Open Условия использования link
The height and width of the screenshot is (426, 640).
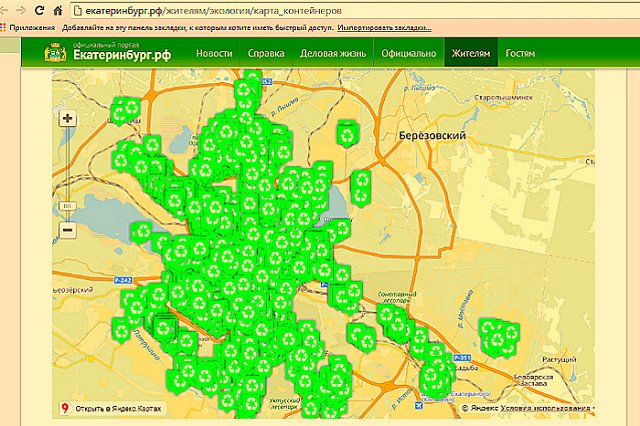(x=549, y=409)
